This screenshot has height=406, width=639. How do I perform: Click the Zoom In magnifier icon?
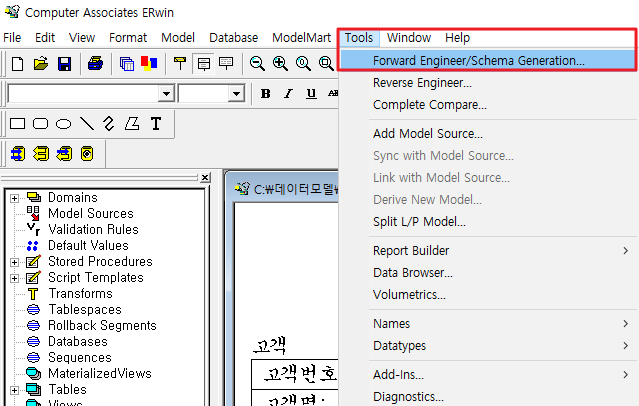[x=280, y=64]
